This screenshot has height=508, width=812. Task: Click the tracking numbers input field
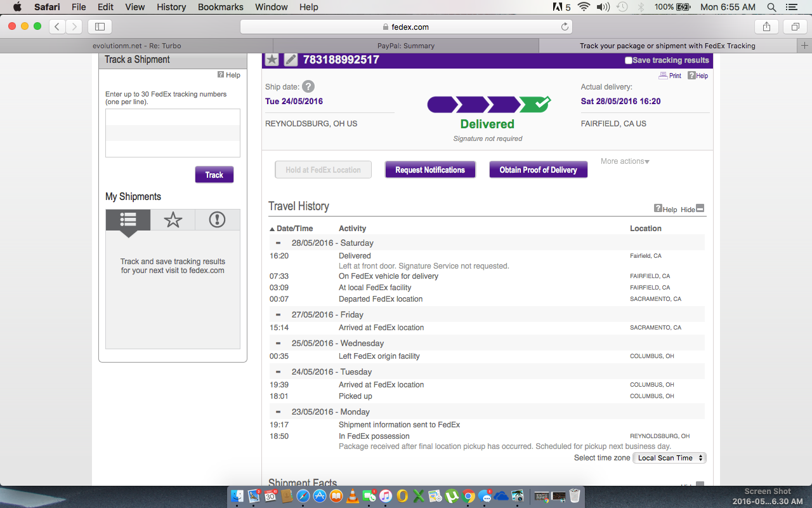(x=173, y=133)
